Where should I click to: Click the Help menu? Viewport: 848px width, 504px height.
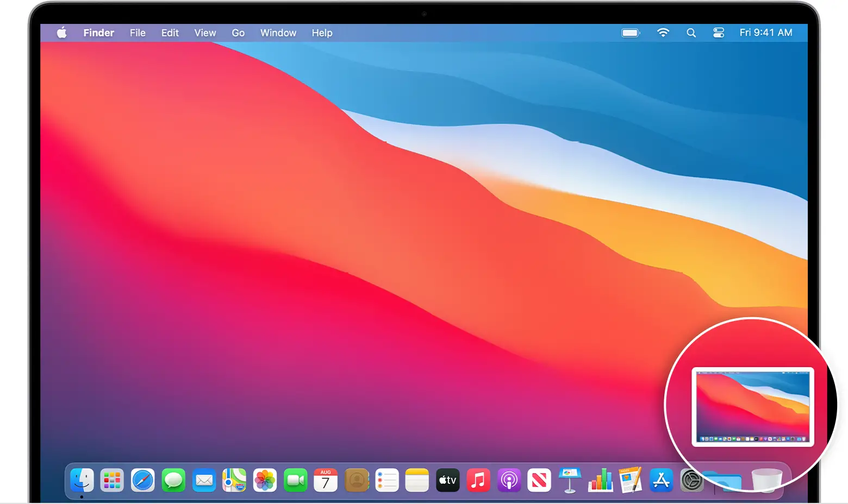point(322,33)
